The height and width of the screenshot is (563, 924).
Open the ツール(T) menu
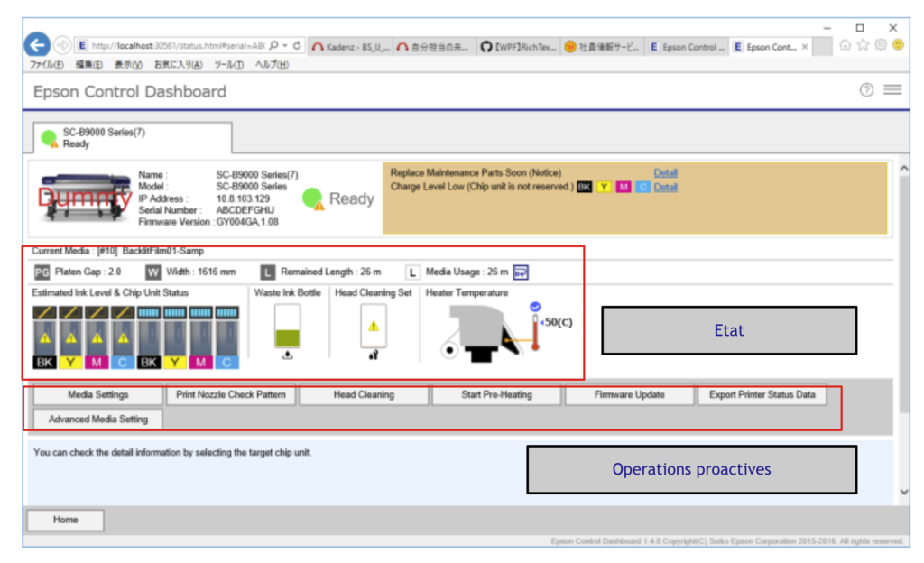(228, 65)
